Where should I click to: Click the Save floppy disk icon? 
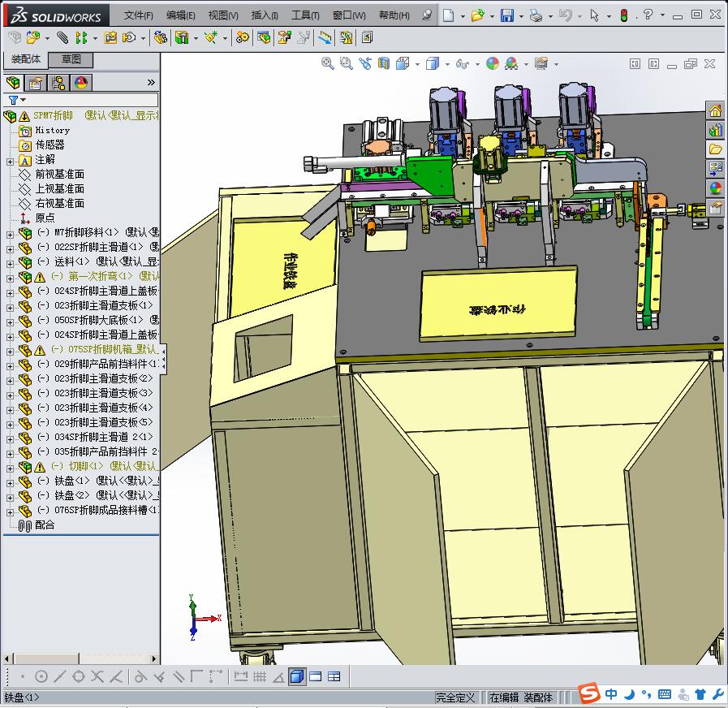[507, 15]
